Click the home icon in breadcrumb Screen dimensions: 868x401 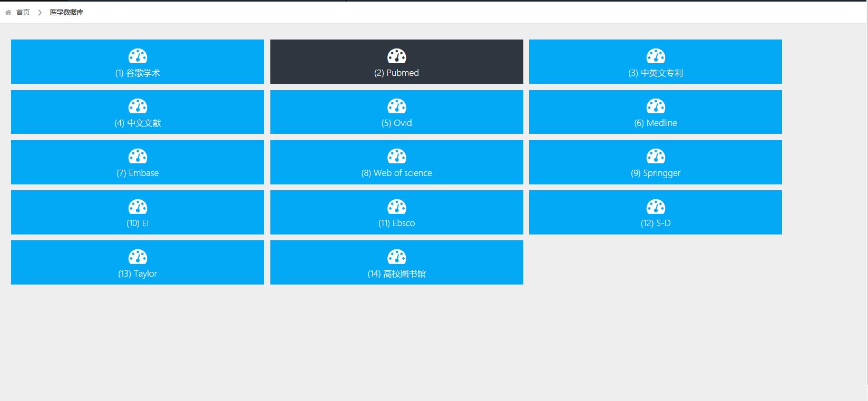point(8,12)
